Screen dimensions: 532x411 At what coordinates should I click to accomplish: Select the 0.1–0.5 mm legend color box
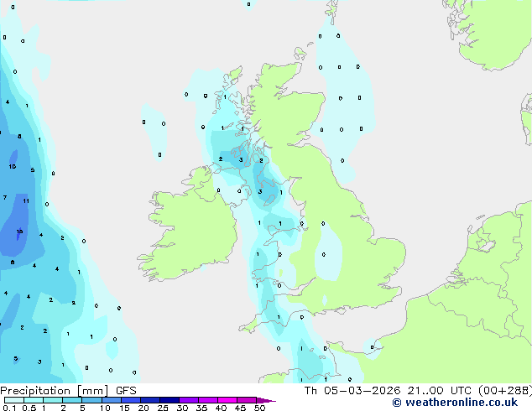(x=14, y=400)
